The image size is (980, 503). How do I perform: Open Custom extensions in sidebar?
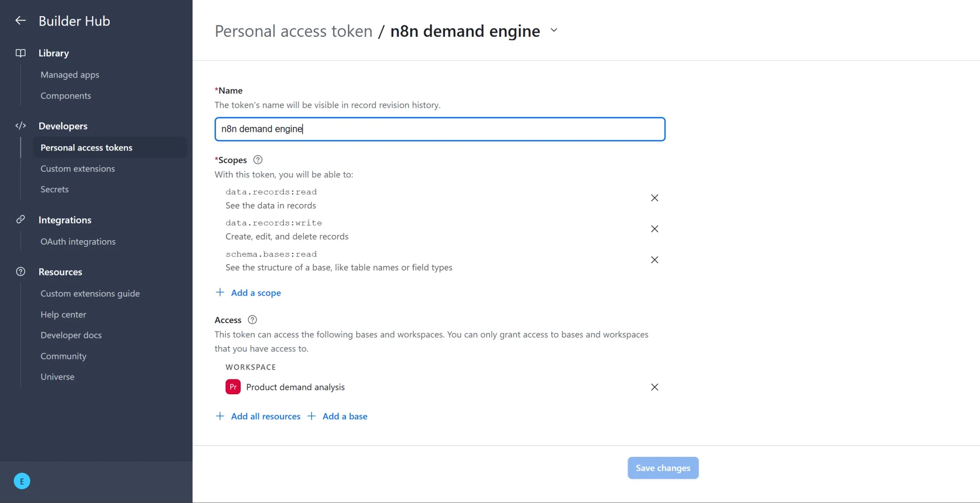pyautogui.click(x=78, y=169)
